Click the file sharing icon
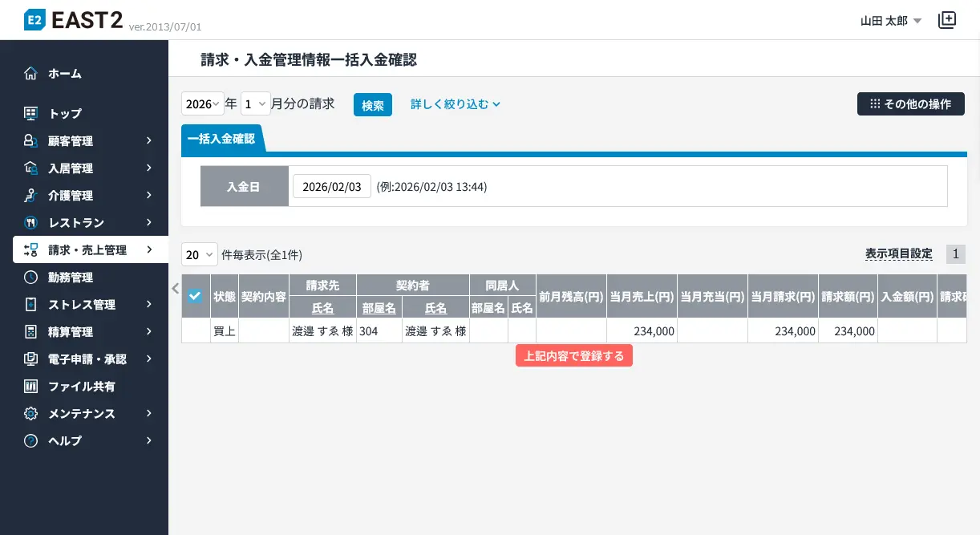980x535 pixels. click(30, 387)
